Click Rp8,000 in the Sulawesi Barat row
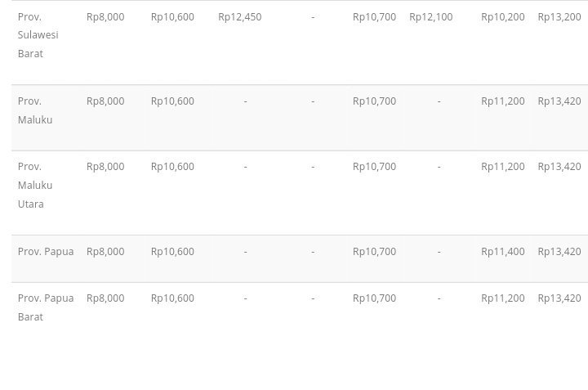Viewport: 588px width, 390px height. pos(105,17)
